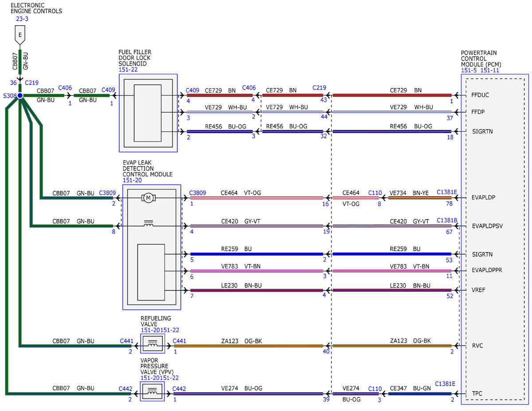Screen dimensions: 532x411
Task: Open the 151-5 reference under the PCM title
Action: [469, 70]
